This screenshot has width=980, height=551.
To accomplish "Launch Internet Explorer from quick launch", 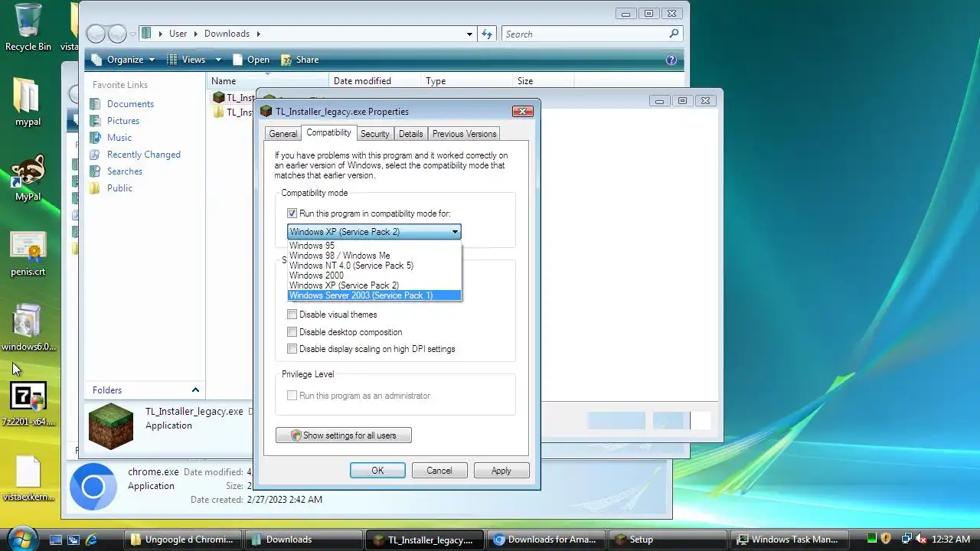I will pos(91,540).
